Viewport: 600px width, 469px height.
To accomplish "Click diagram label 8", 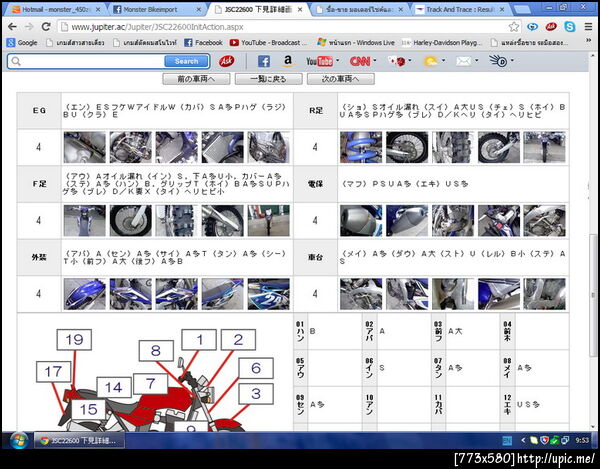I will (156, 351).
